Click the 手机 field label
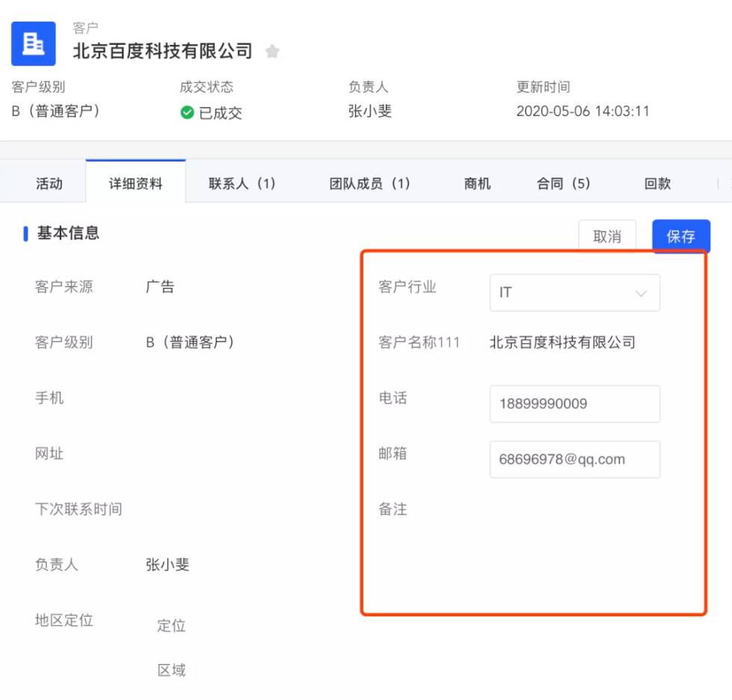732x700 pixels. click(49, 398)
